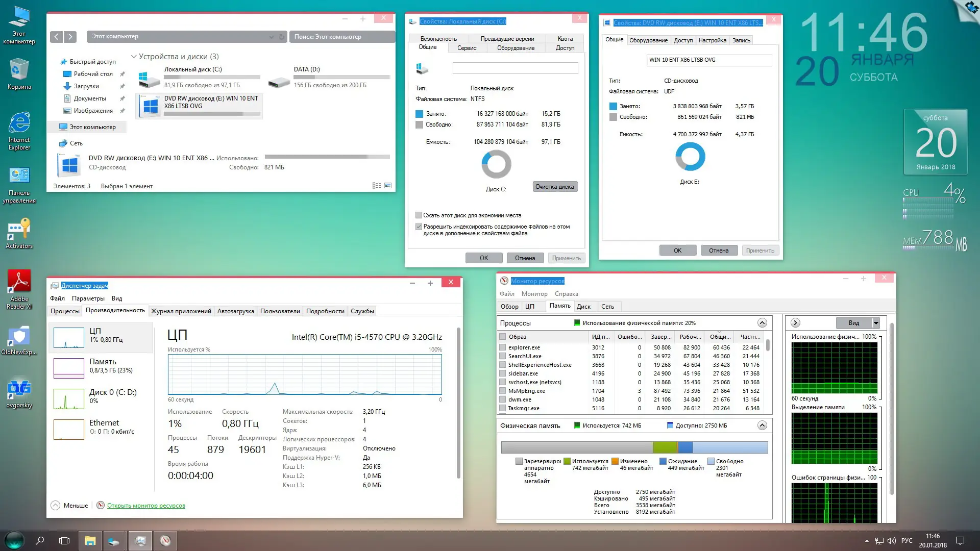Click the Очистка диска button
This screenshot has width=980, height=551.
tap(554, 187)
